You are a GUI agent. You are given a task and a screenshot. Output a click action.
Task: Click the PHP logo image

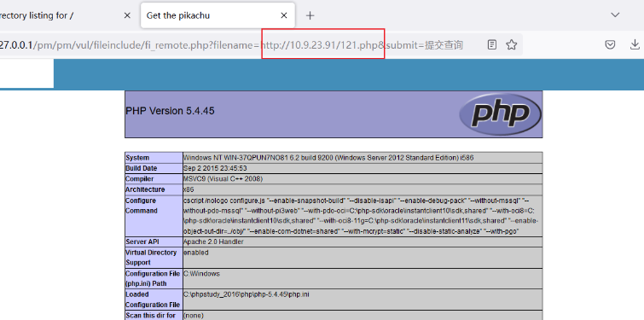(x=500, y=114)
